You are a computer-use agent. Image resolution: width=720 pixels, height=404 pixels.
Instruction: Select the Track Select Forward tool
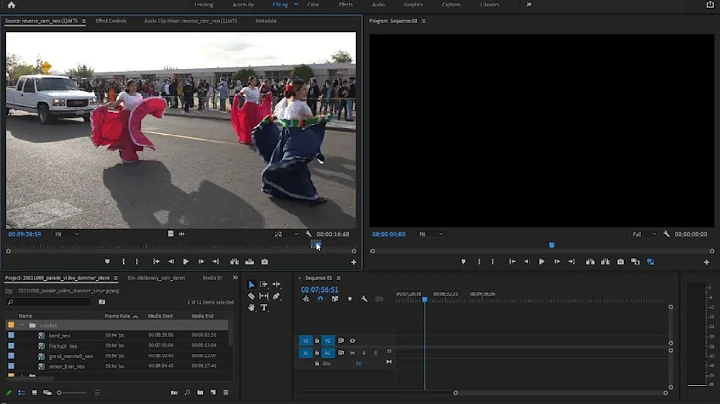pos(264,285)
